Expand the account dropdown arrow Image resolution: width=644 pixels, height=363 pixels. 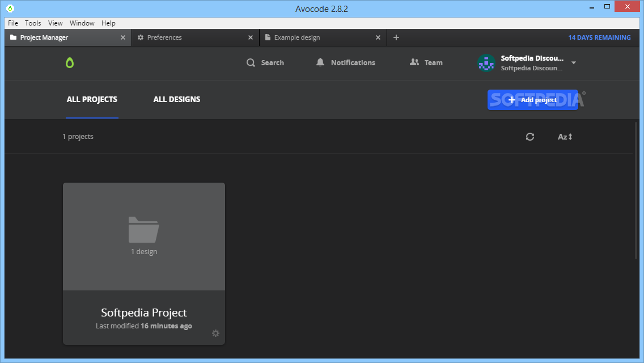pyautogui.click(x=574, y=63)
